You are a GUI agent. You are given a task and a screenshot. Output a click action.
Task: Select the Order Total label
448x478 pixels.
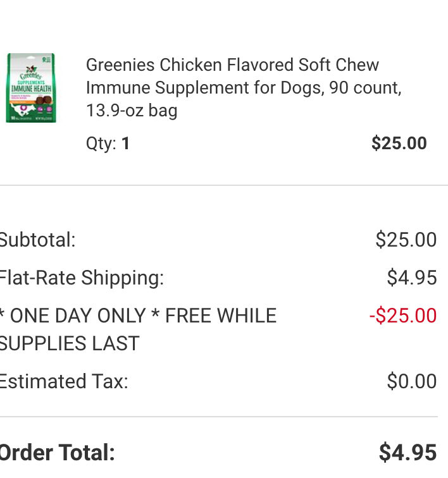coord(58,453)
